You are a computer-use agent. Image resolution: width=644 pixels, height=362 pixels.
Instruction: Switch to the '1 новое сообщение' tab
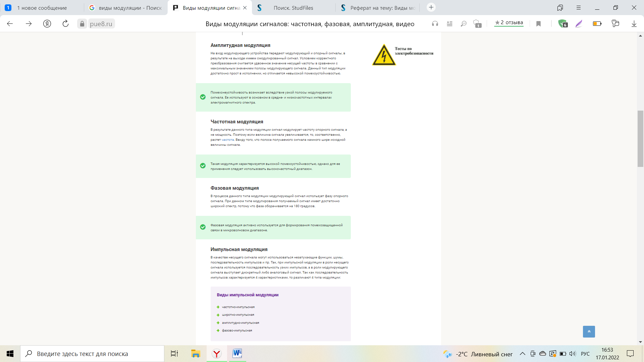coord(42,8)
